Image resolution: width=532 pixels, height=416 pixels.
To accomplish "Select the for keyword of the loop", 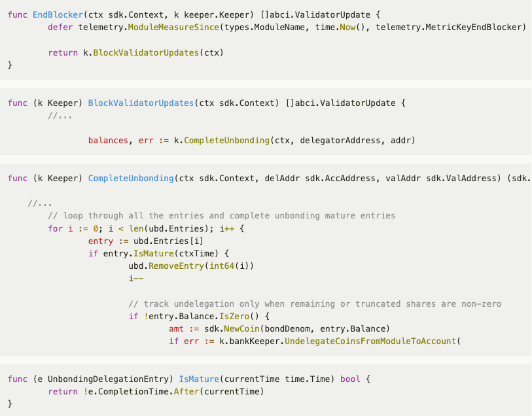I will (56, 229).
